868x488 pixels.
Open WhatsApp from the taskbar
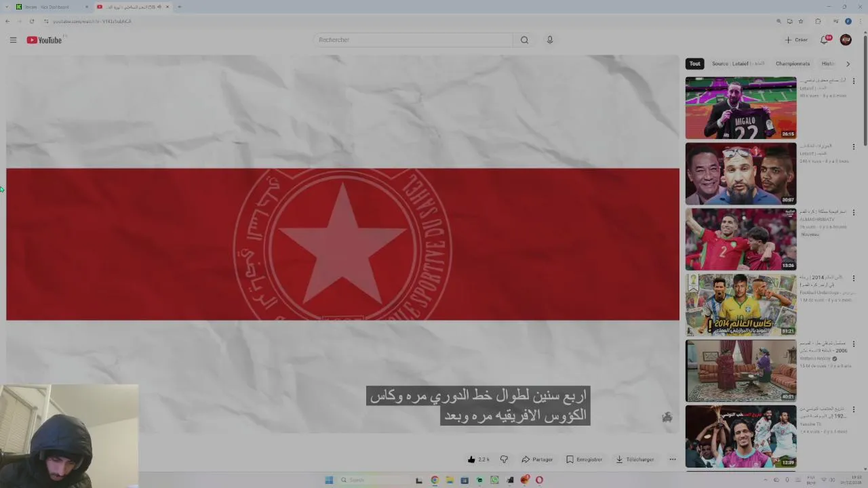pyautogui.click(x=494, y=480)
